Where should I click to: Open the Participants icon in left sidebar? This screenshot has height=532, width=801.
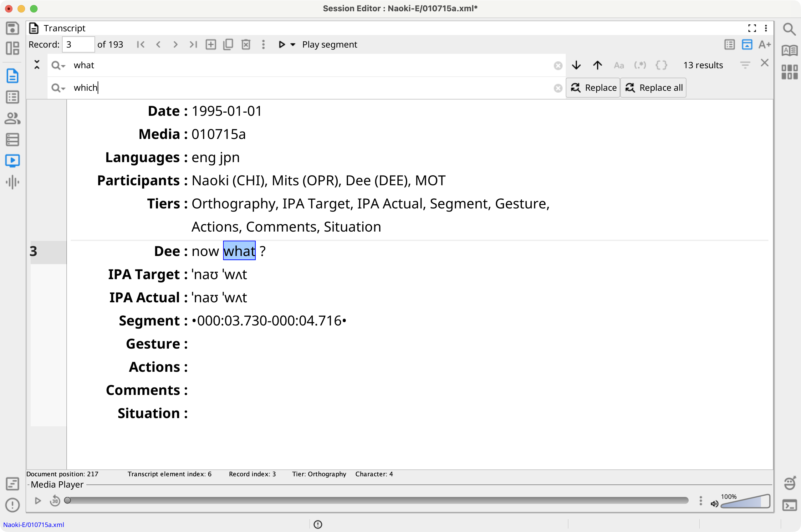pos(12,118)
